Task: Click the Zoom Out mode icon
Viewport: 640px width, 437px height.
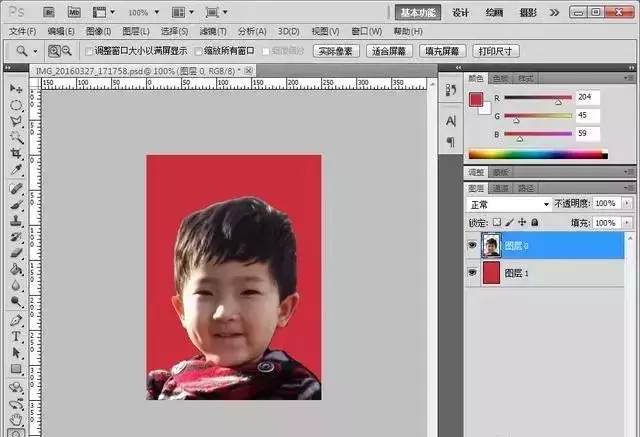Action: 66,51
